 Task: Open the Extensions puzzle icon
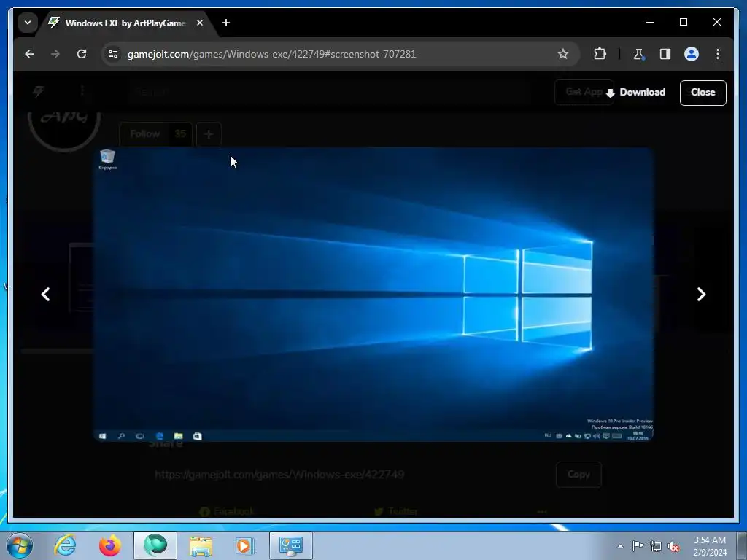[x=600, y=54]
